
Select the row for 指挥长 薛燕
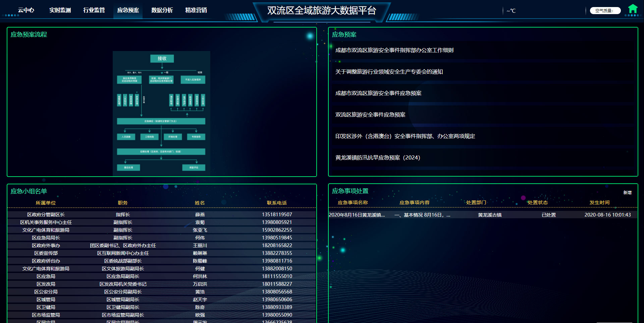click(161, 215)
